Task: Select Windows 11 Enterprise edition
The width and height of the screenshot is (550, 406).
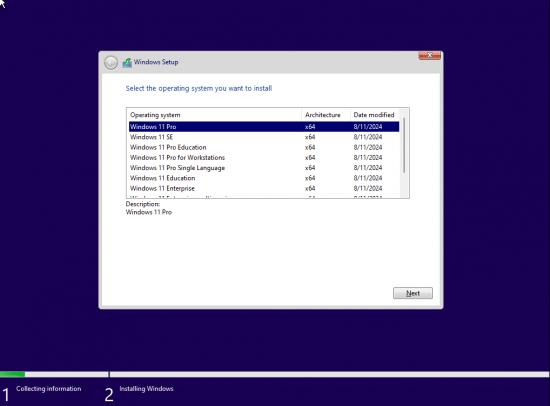Action: click(x=264, y=188)
